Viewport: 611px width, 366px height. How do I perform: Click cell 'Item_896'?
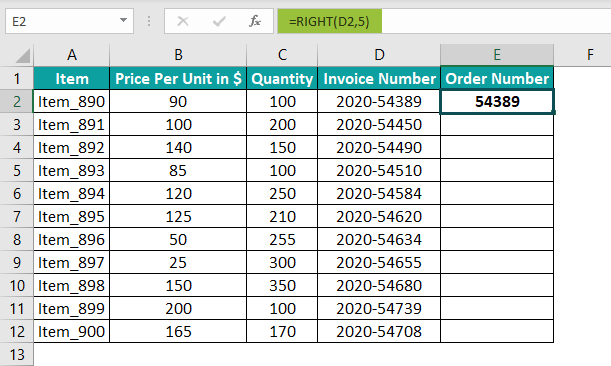coord(72,239)
